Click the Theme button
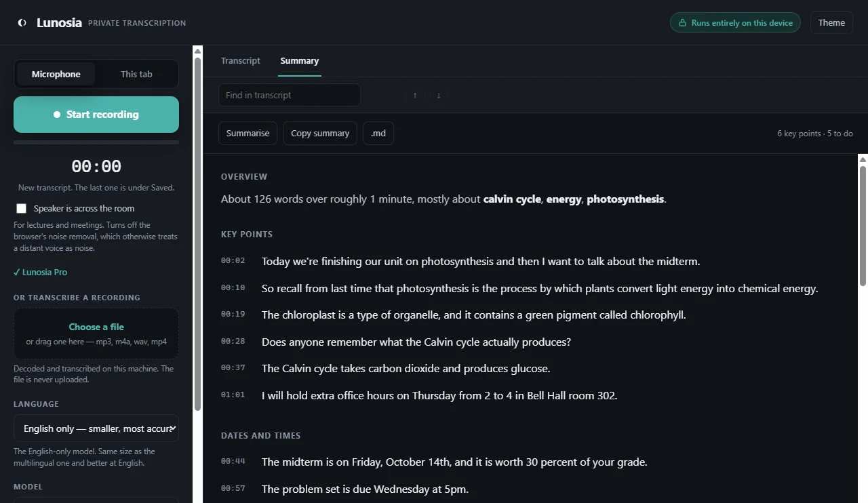This screenshot has height=503, width=868. coord(831,22)
